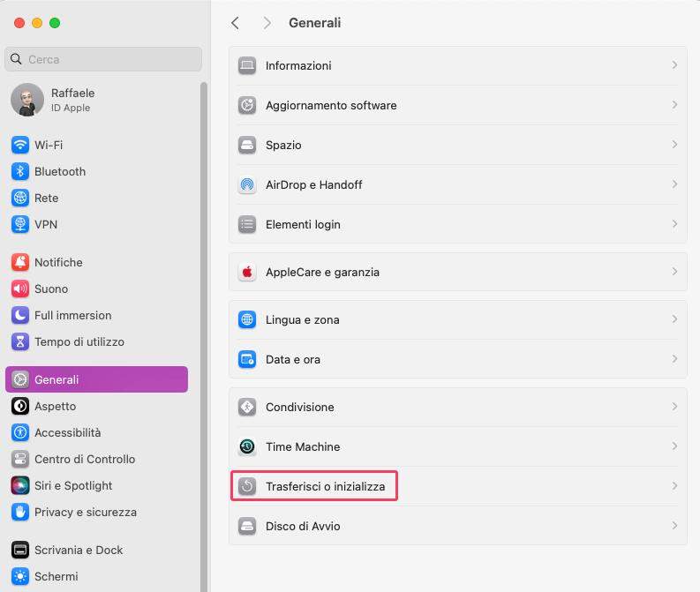Click the 'Elementi login' label
700x592 pixels.
click(x=303, y=224)
